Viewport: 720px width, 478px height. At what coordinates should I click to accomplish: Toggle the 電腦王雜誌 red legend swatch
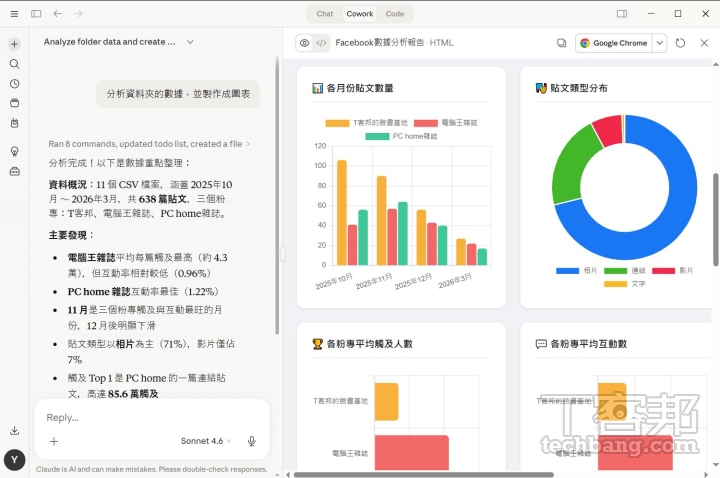coord(425,123)
